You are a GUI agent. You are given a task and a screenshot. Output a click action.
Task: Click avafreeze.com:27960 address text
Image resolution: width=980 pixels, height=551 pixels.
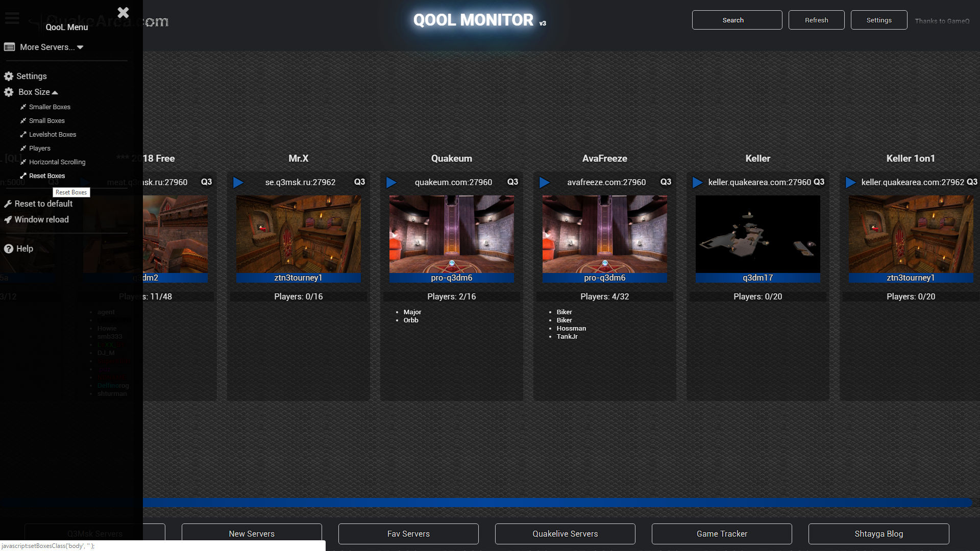(606, 182)
